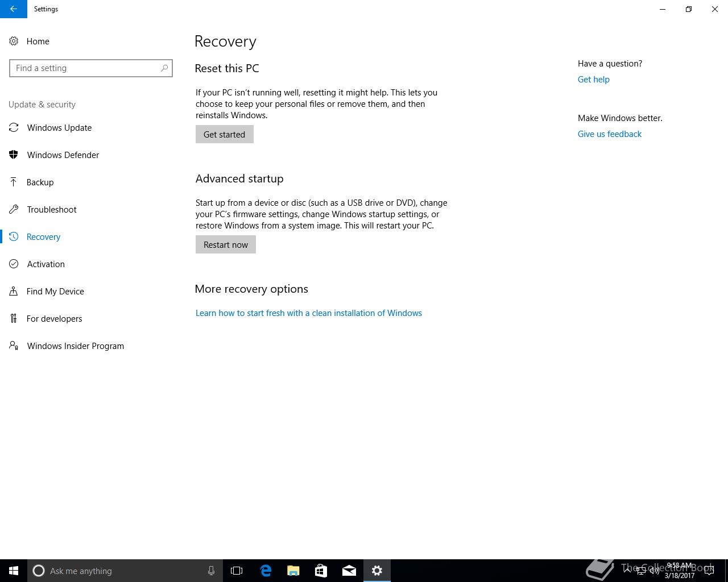Click the Windows Insider Program person icon

(14, 346)
